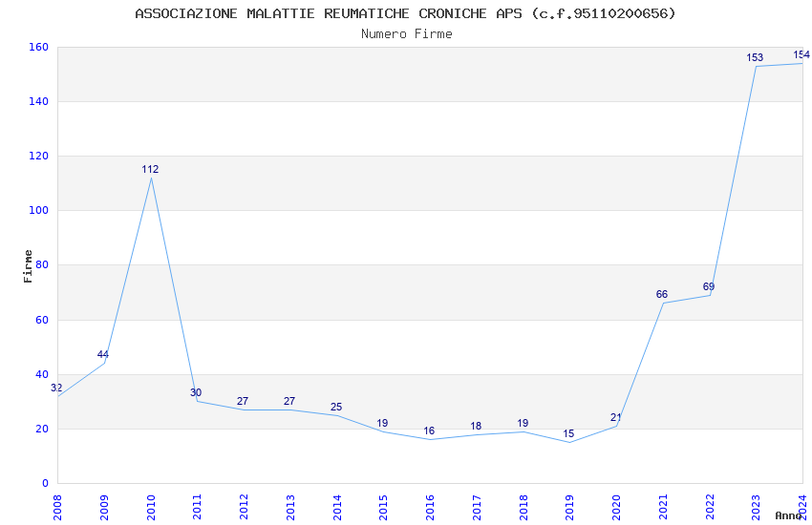The width and height of the screenshot is (812, 525).
Task: Click the 'Firme' y-axis label
Action: tap(29, 265)
